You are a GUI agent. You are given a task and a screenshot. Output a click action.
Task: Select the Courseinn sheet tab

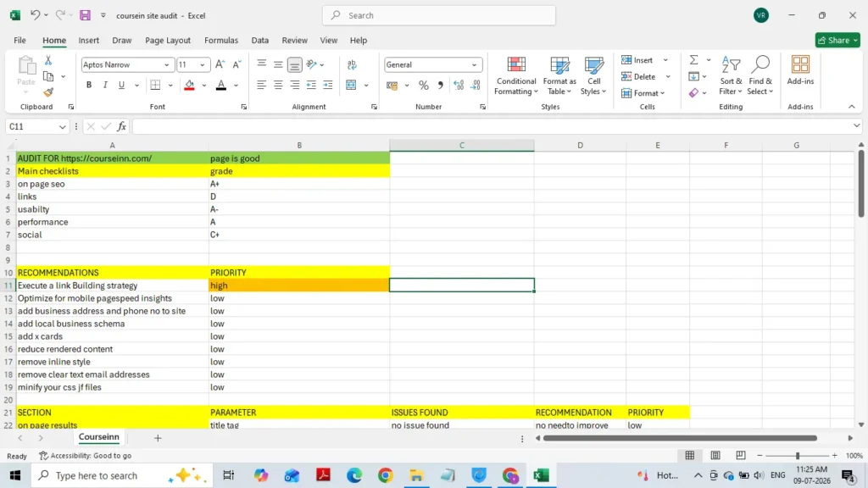tap(99, 437)
